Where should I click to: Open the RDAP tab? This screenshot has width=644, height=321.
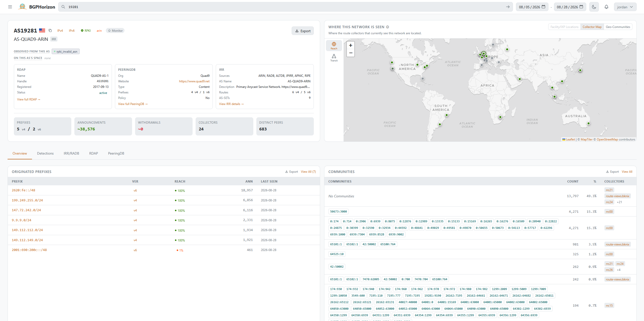click(x=94, y=153)
